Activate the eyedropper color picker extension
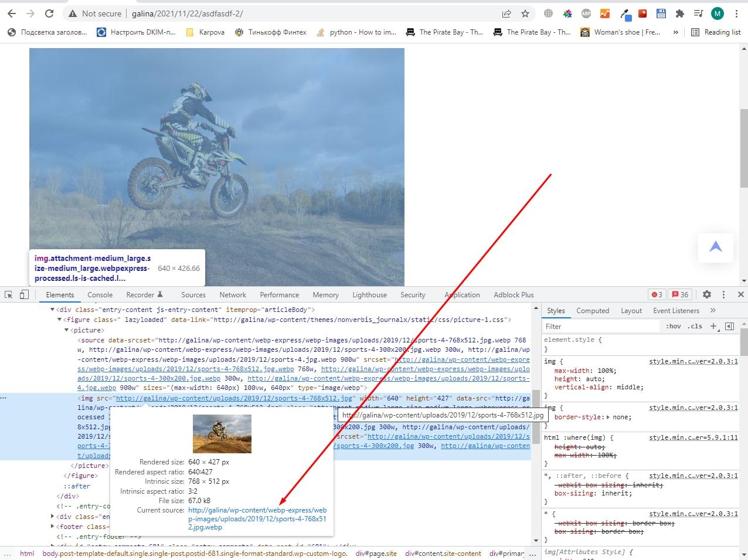The width and height of the screenshot is (748, 560). [625, 14]
